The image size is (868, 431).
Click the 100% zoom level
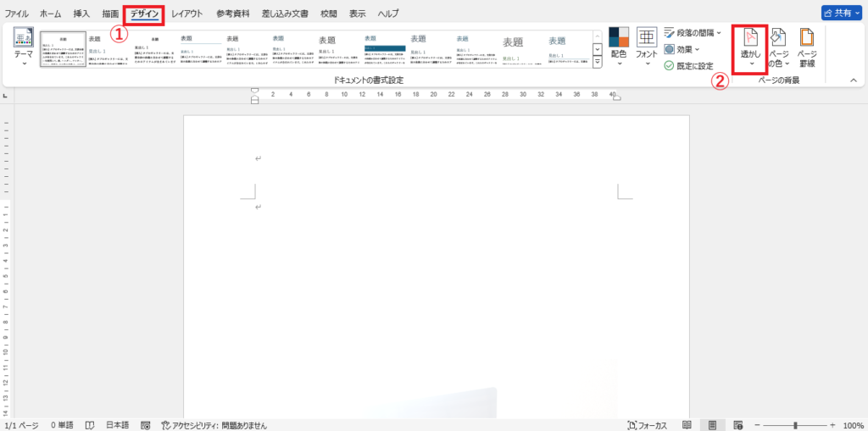click(x=854, y=425)
